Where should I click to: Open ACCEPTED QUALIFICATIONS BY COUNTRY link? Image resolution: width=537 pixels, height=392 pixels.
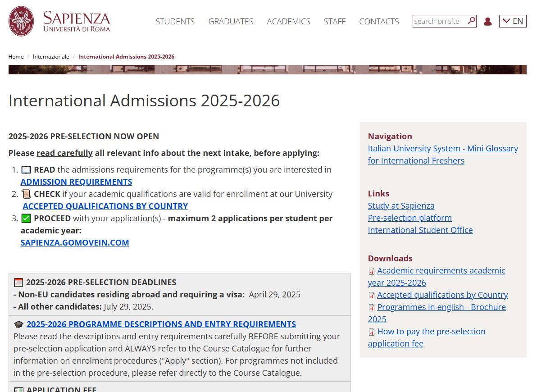[105, 206]
